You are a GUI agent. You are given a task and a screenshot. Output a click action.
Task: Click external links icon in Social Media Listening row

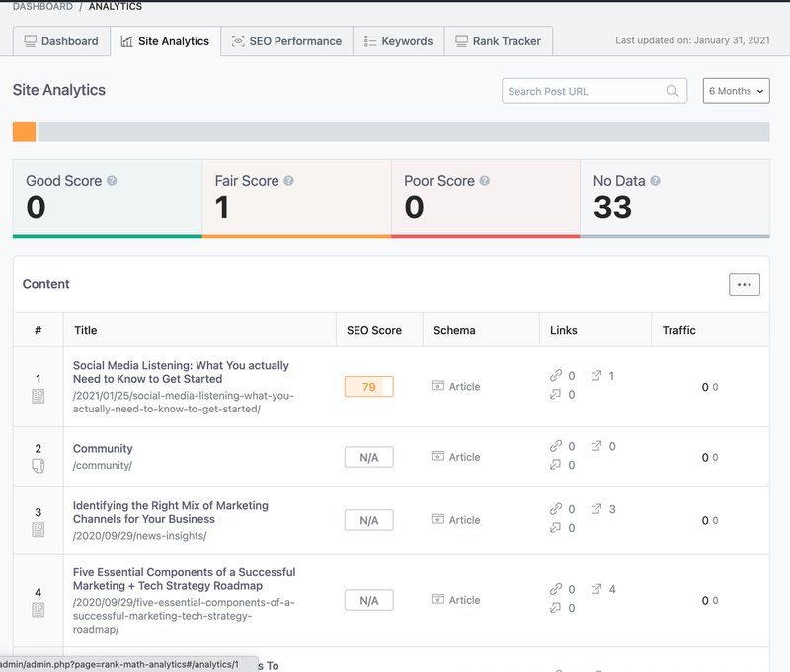tap(596, 376)
